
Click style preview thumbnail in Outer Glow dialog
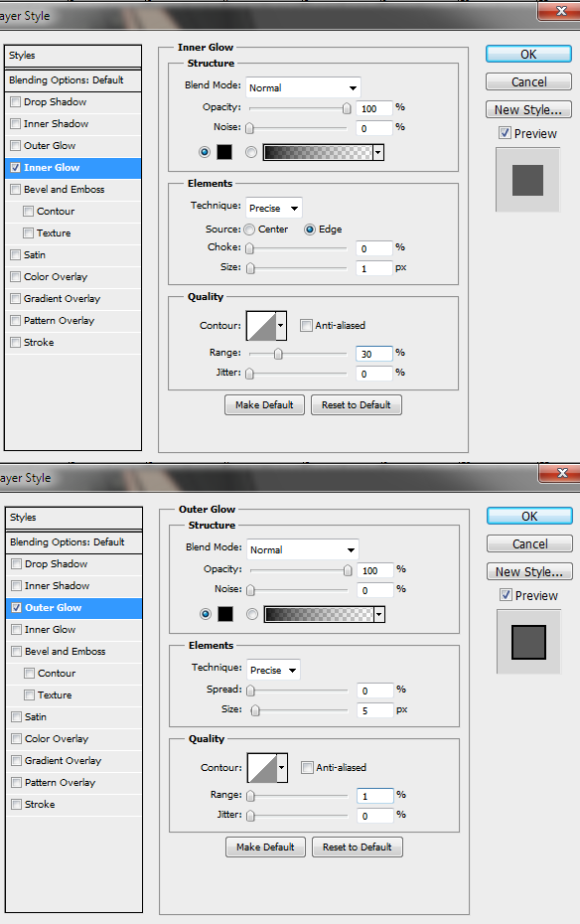528,642
